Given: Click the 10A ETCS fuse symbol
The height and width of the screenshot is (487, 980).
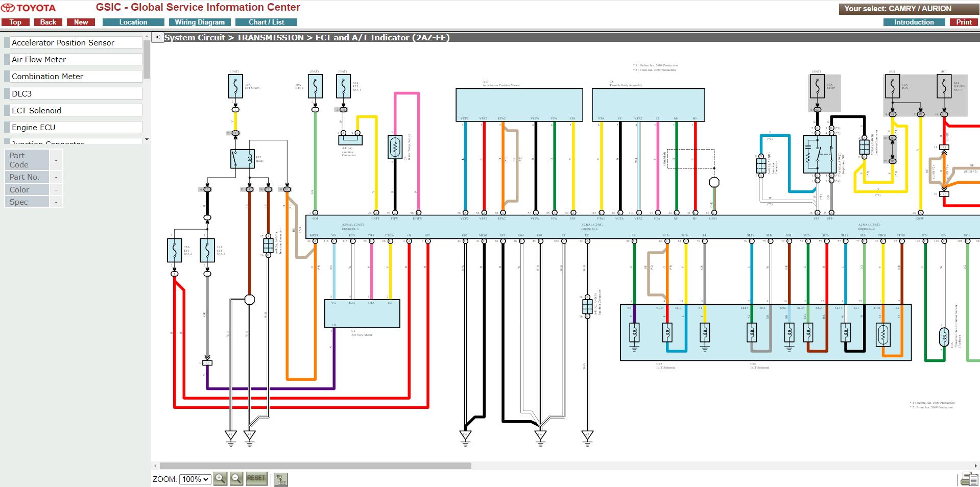Looking at the screenshot, I should click(x=315, y=86).
